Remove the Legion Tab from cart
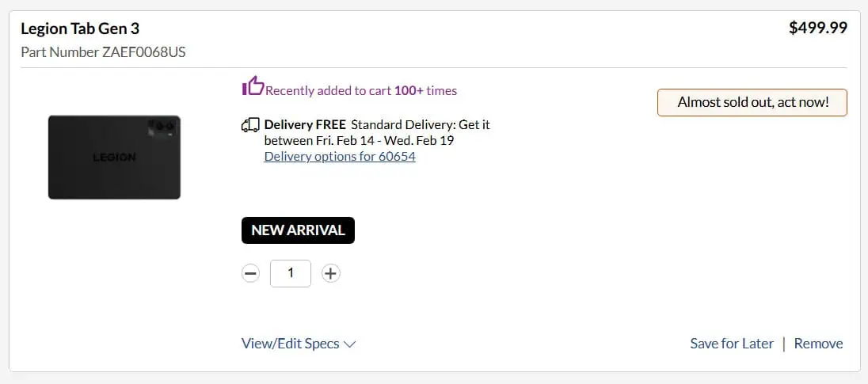This screenshot has height=384, width=868. (818, 344)
